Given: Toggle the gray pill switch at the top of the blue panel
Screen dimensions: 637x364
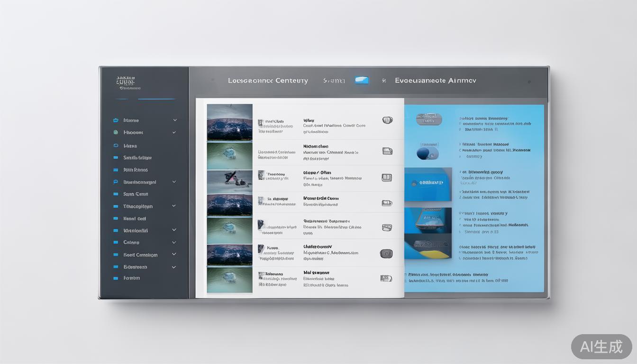Looking at the screenshot, I should 428,119.
